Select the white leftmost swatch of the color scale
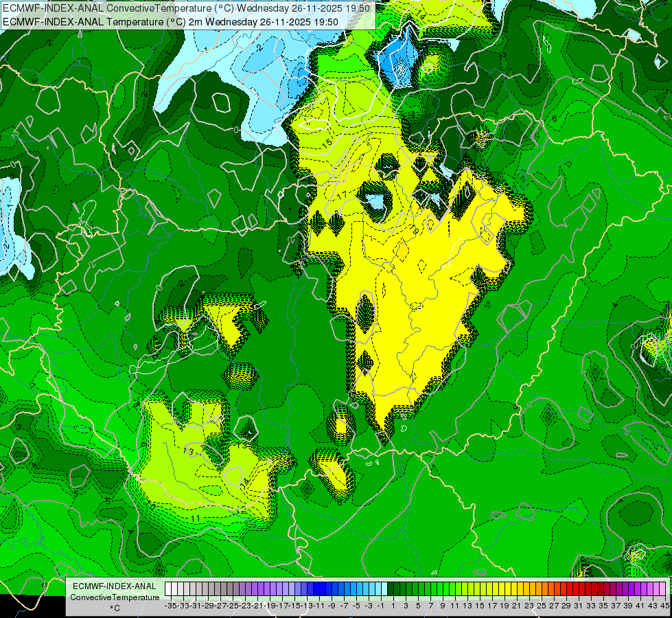The image size is (672, 618). pyautogui.click(x=168, y=589)
